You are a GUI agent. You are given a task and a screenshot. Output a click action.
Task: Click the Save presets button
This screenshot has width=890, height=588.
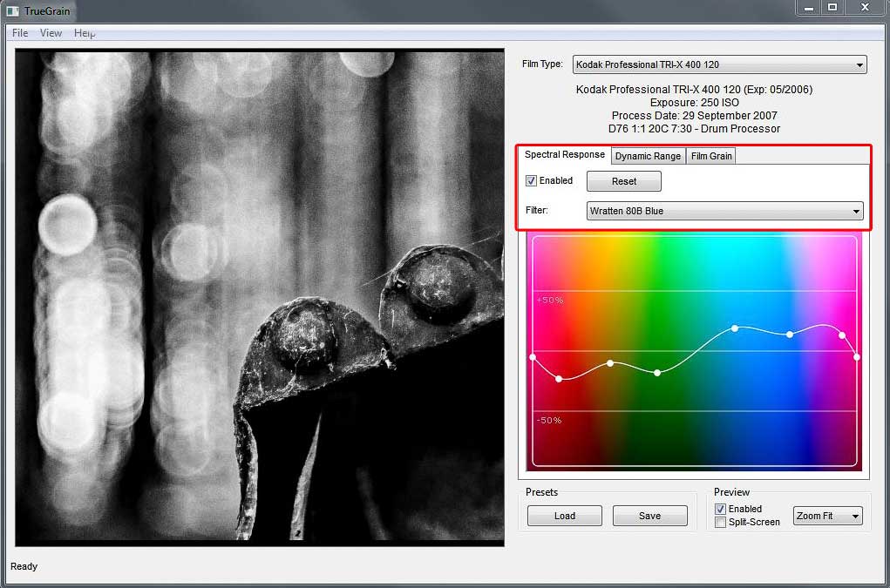click(649, 516)
